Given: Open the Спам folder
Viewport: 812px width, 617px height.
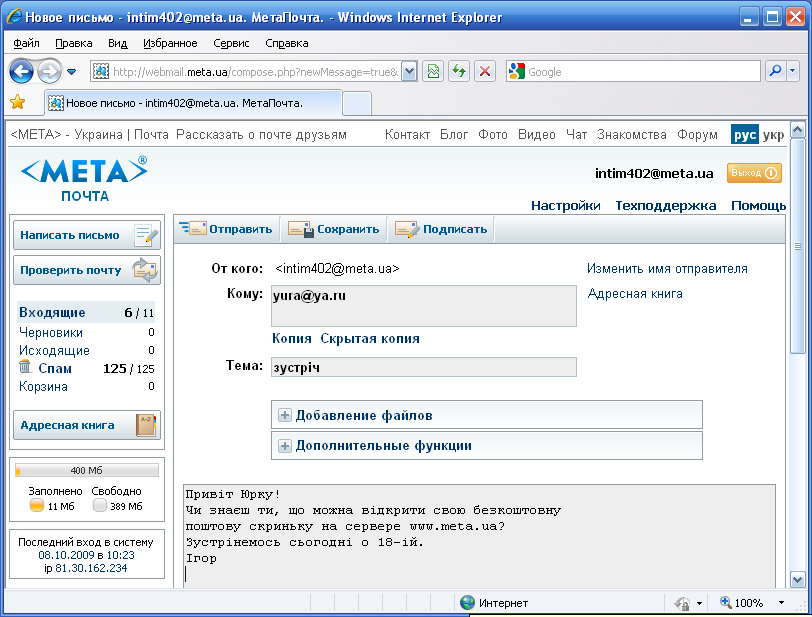Looking at the screenshot, I should click(55, 368).
